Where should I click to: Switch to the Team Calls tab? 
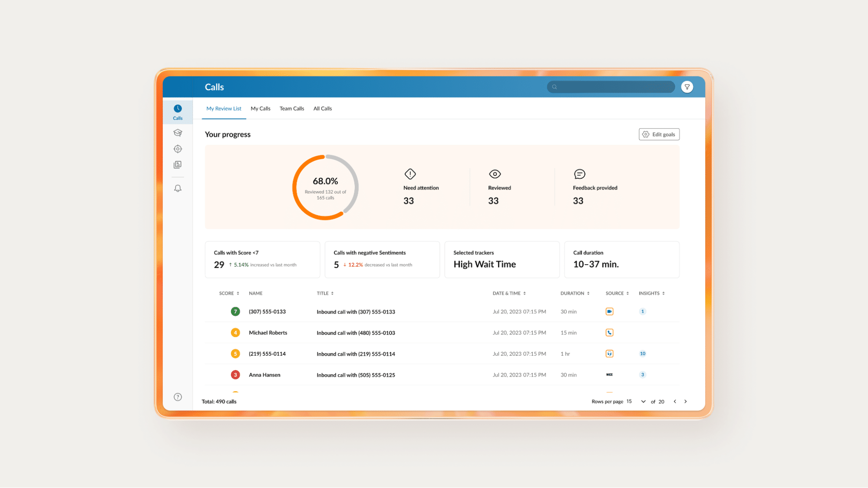(291, 108)
